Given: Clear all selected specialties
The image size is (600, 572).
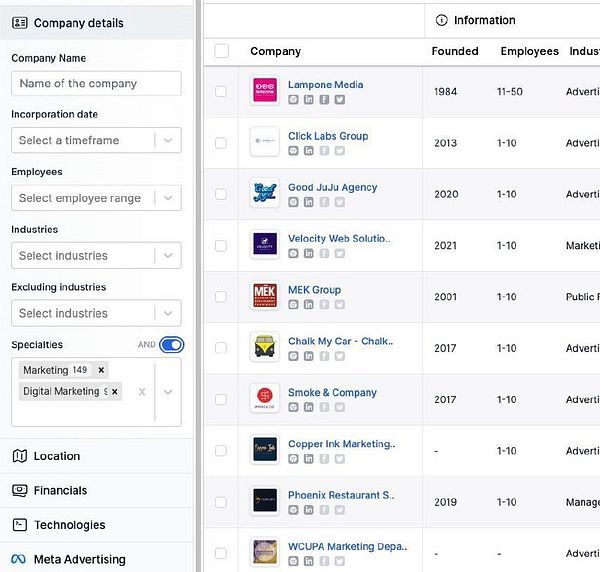Looking at the screenshot, I should tap(142, 392).
